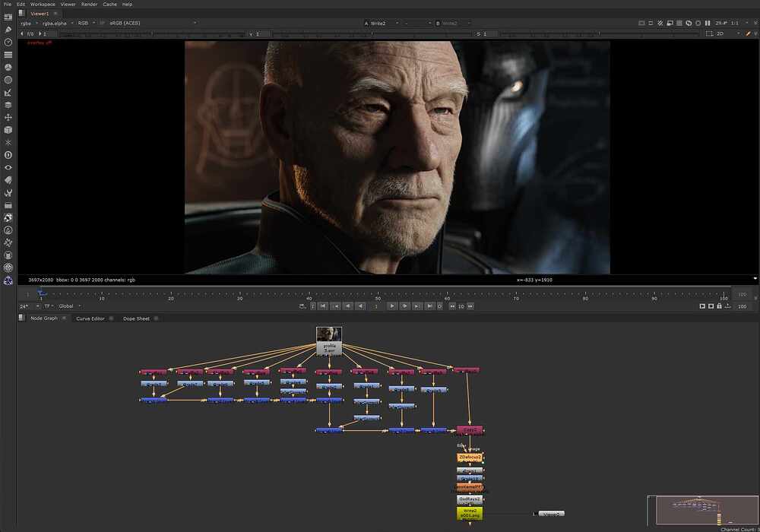Screen dimensions: 760x532
Task: Open the rgba.alpha channel dropdown
Action: 58,24
